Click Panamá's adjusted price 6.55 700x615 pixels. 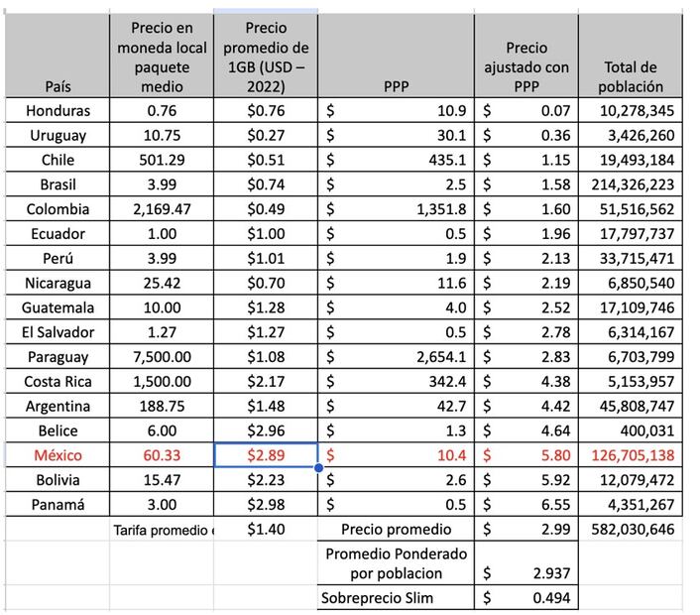pyautogui.click(x=526, y=505)
